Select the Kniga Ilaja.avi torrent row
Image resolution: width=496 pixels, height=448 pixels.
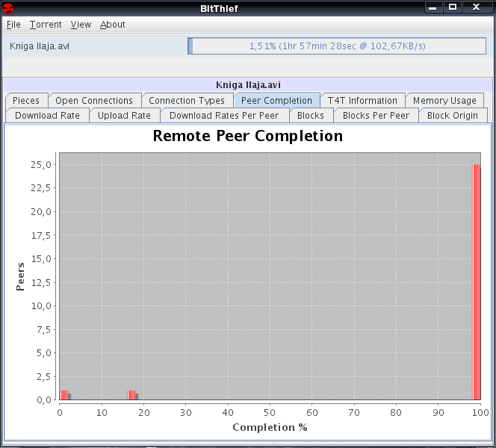[x=248, y=46]
